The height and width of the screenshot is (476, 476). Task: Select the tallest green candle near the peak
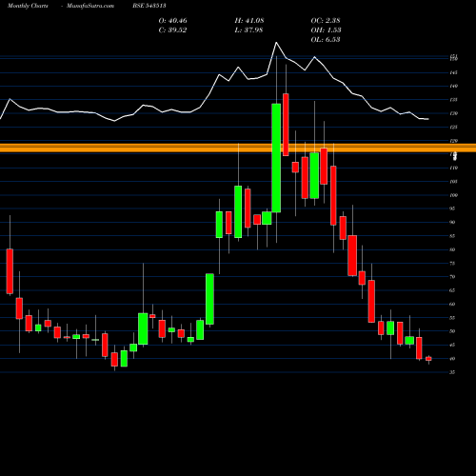tap(276, 158)
